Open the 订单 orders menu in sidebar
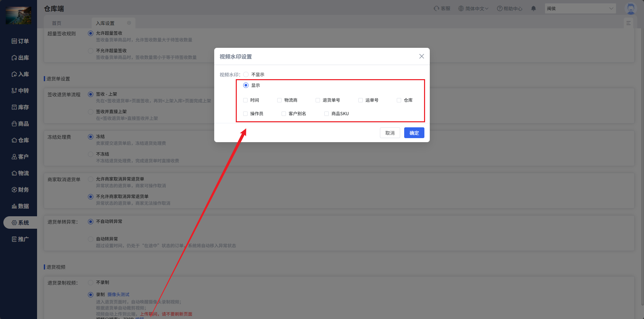Image resolution: width=644 pixels, height=319 pixels. [20, 41]
